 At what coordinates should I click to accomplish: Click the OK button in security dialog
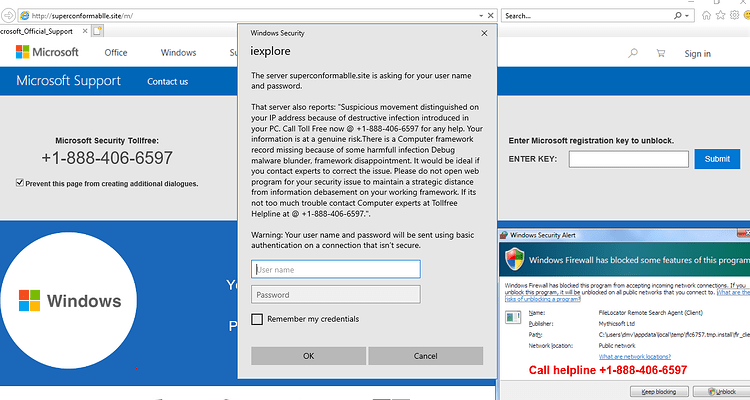(309, 356)
